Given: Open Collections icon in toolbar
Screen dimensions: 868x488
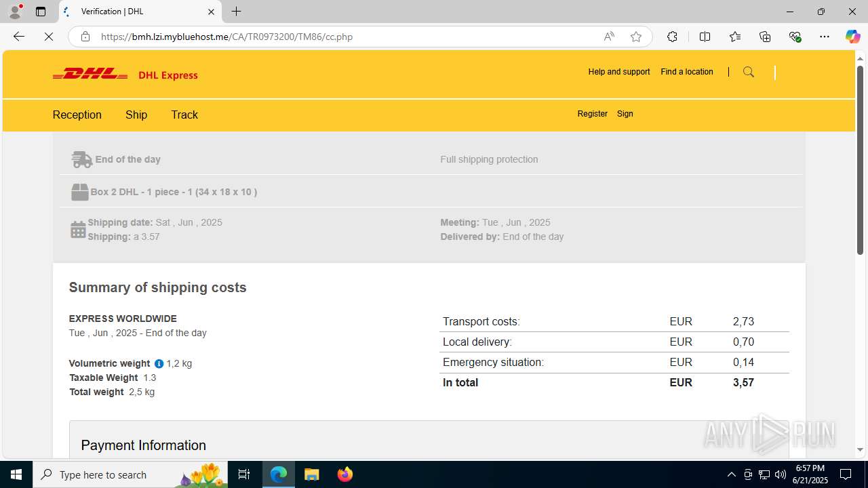Looking at the screenshot, I should click(x=765, y=37).
